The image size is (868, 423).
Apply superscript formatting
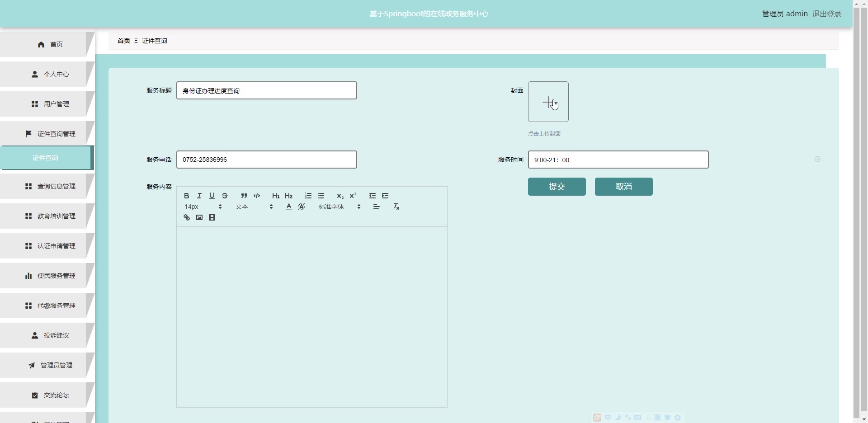click(353, 196)
